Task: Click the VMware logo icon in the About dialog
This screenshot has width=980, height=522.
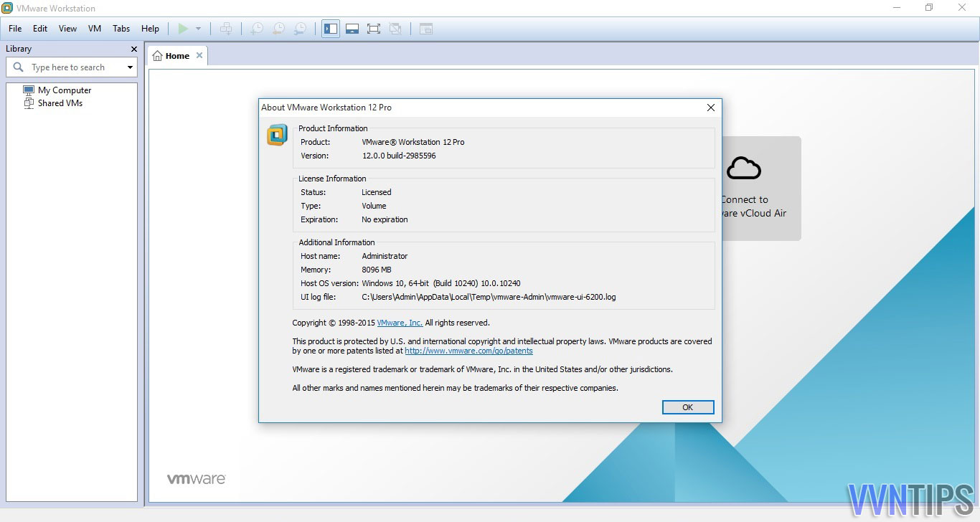Action: (x=277, y=135)
